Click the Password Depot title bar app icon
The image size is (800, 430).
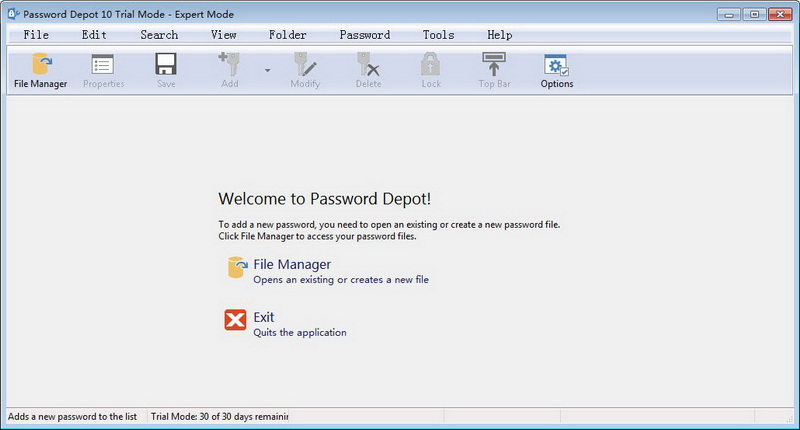(x=13, y=14)
